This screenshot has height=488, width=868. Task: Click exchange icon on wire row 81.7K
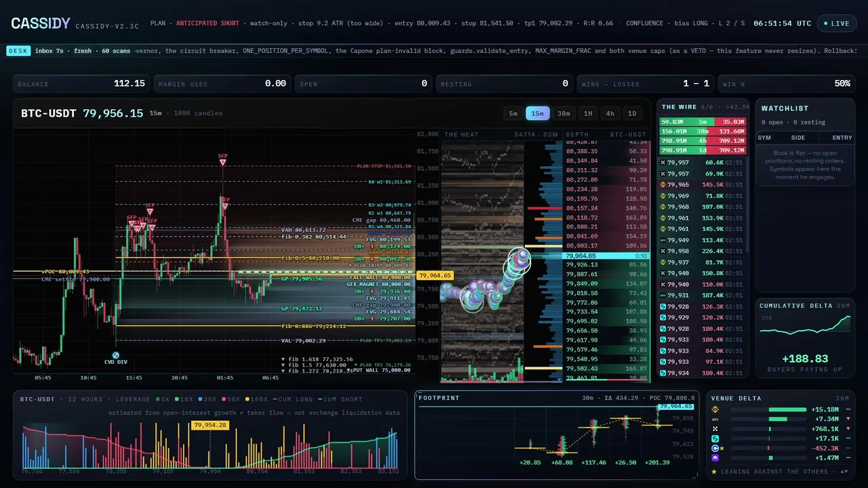point(663,262)
